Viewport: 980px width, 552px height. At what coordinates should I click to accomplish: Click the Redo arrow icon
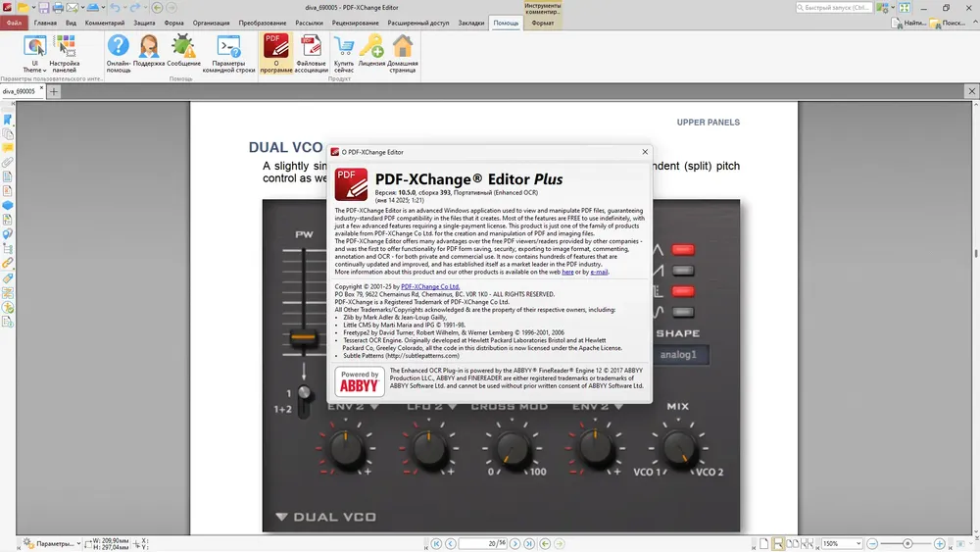(134, 8)
